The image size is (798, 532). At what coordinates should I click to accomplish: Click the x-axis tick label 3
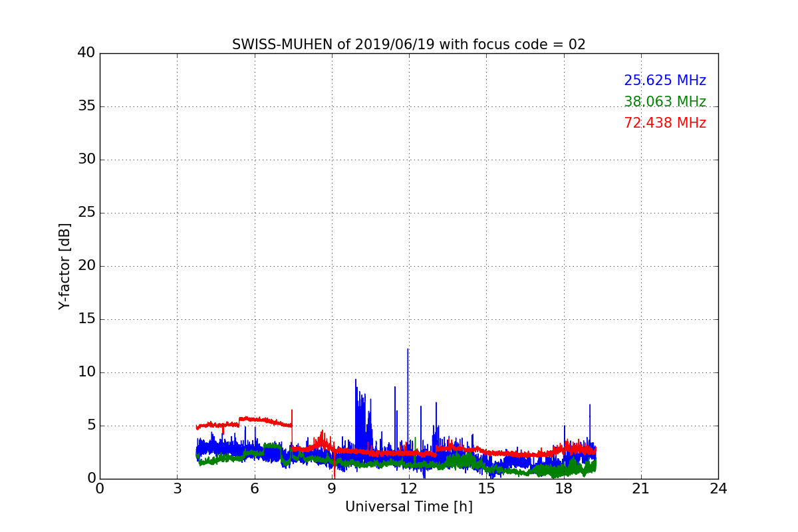[x=177, y=489]
